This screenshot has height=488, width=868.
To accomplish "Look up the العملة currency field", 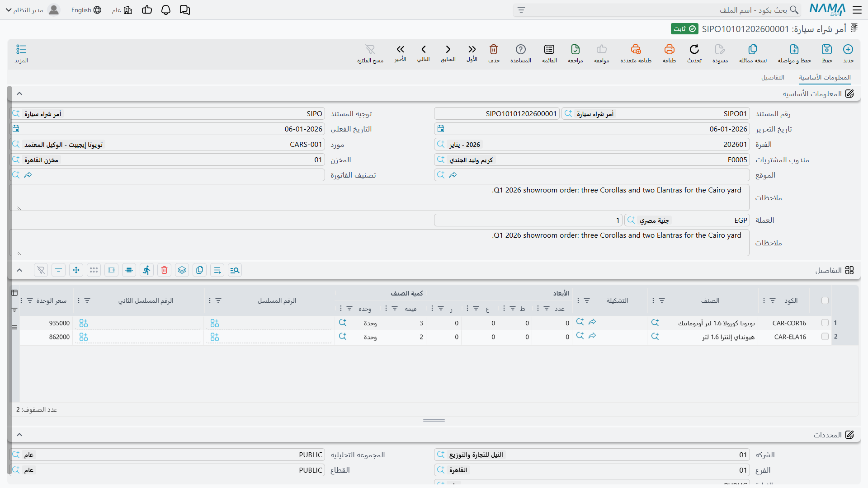I will pyautogui.click(x=631, y=220).
